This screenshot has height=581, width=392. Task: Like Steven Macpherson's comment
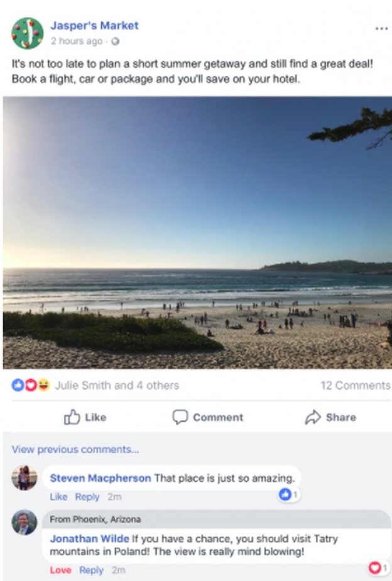coord(58,497)
